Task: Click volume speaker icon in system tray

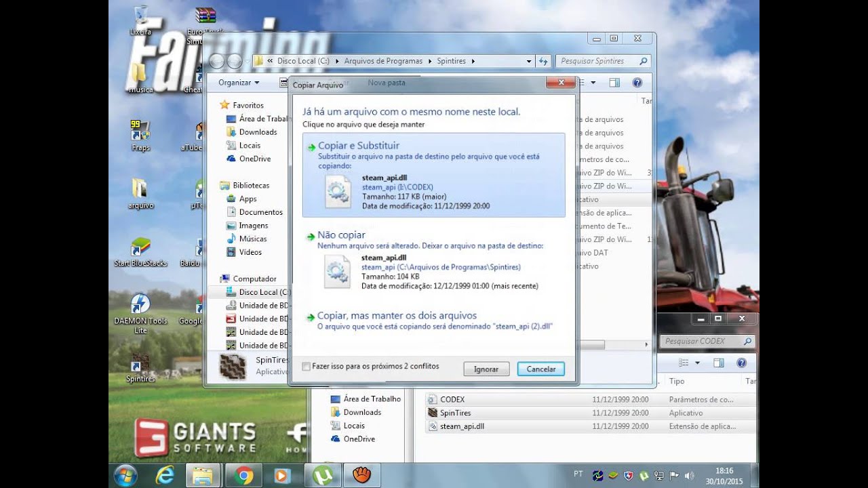Action: pyautogui.click(x=690, y=476)
